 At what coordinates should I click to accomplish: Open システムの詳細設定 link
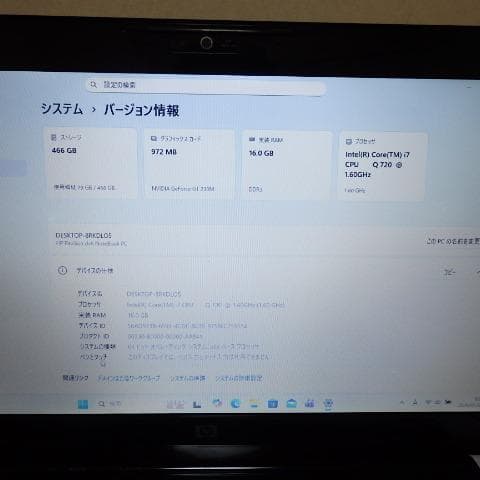coord(239,378)
